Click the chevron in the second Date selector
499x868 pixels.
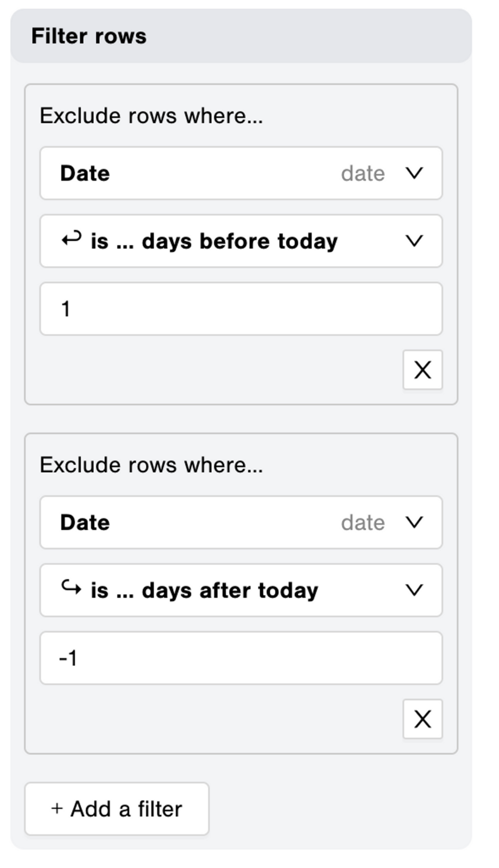click(414, 522)
